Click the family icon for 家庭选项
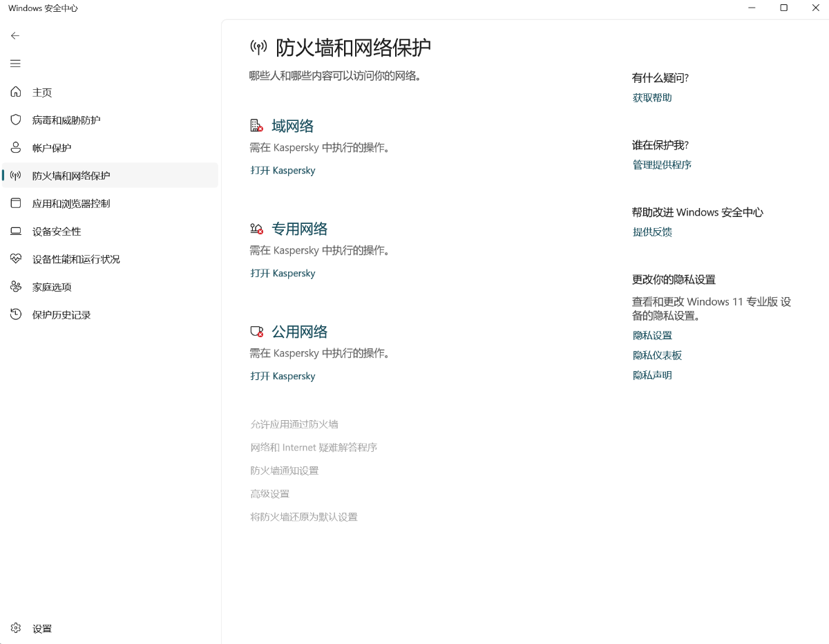The height and width of the screenshot is (644, 829). point(16,287)
